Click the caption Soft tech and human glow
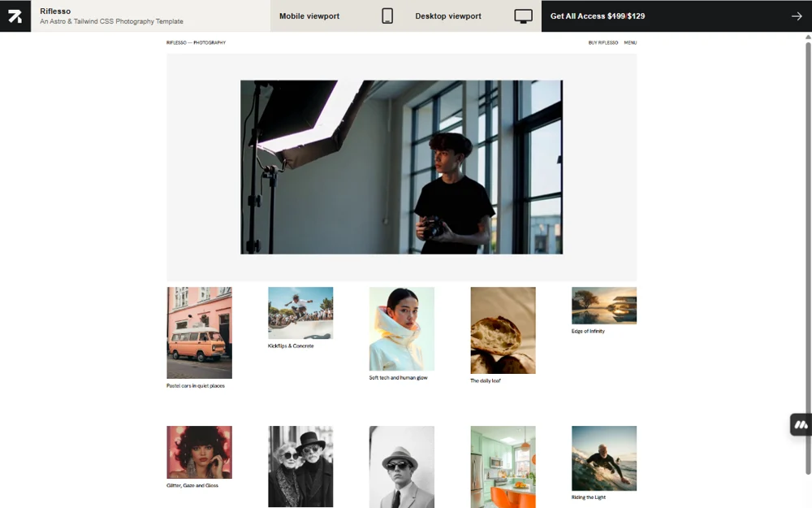The width and height of the screenshot is (812, 508). (x=398, y=377)
